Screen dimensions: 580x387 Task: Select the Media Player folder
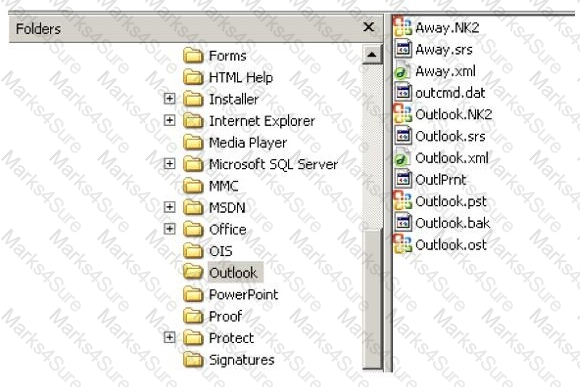tap(248, 143)
